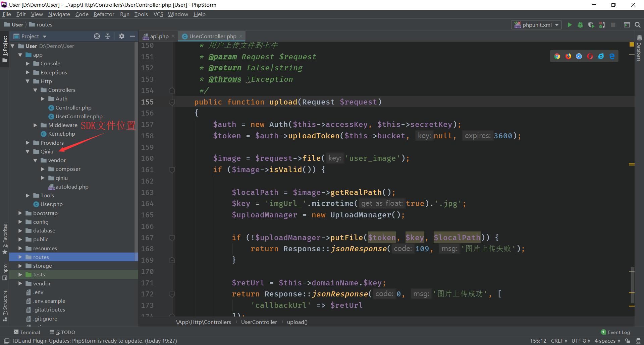The image size is (644, 345).
Task: Expand the routes folder
Action: [x=20, y=257]
